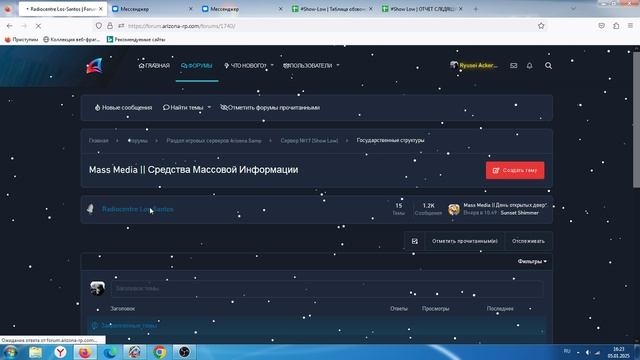Open the messages envelope icon in header

[513, 66]
